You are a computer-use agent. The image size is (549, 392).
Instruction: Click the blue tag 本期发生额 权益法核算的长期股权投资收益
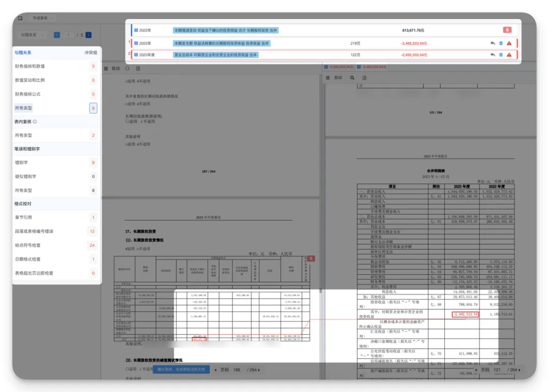coord(221,43)
